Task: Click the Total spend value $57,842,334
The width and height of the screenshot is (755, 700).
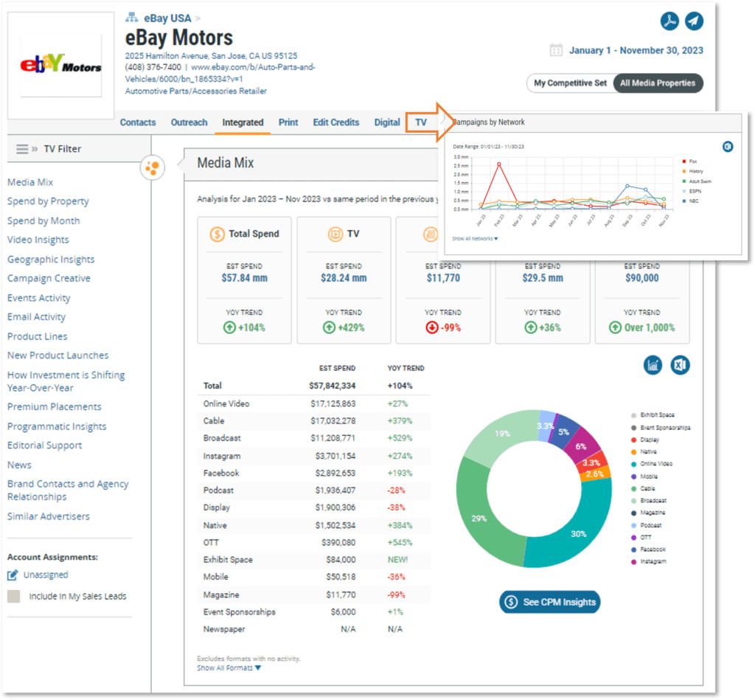Action: pos(333,386)
